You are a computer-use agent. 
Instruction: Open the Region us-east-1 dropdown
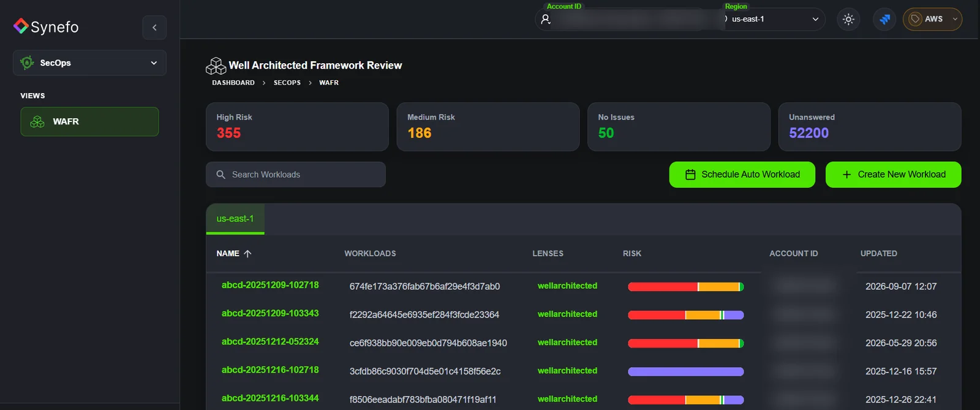774,19
